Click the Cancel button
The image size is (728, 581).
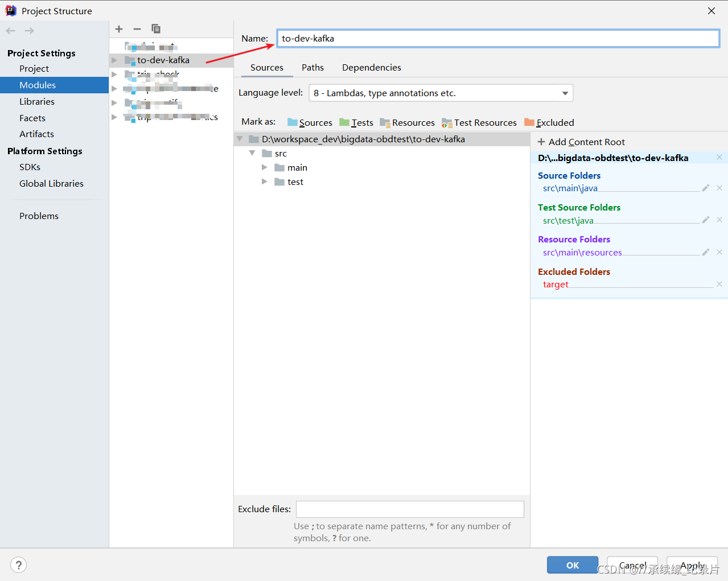[x=632, y=565]
